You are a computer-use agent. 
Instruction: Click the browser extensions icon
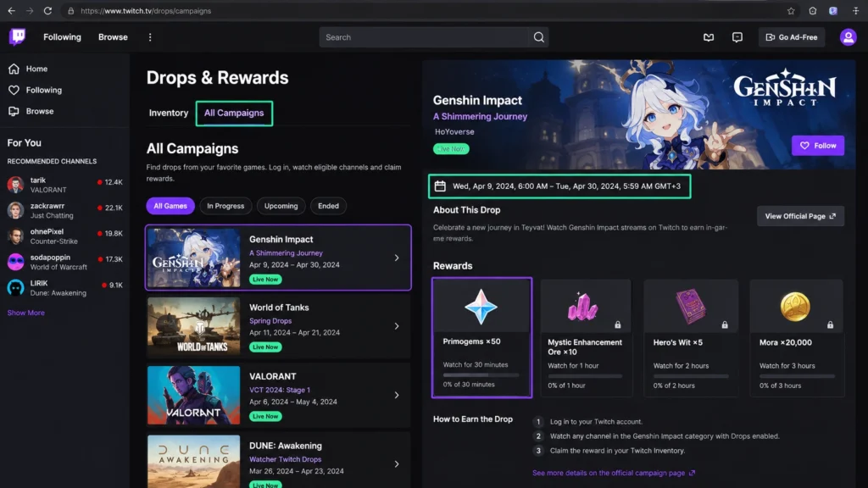pos(812,10)
